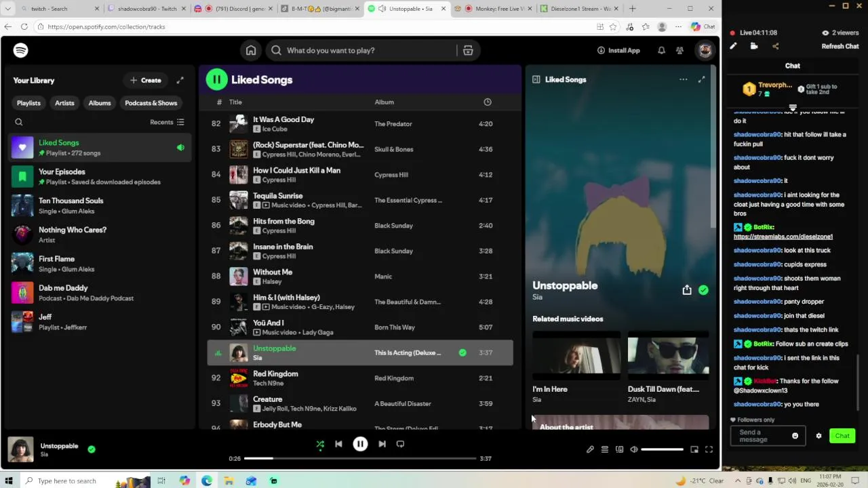Sort songs by the duration clock icon

[x=487, y=102]
